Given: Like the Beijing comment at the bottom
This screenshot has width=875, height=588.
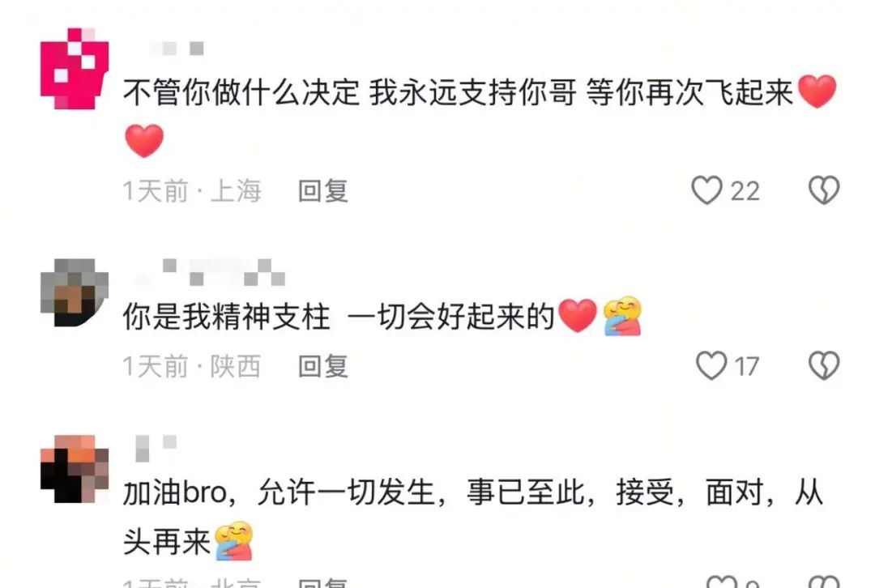Looking at the screenshot, I should (722, 582).
